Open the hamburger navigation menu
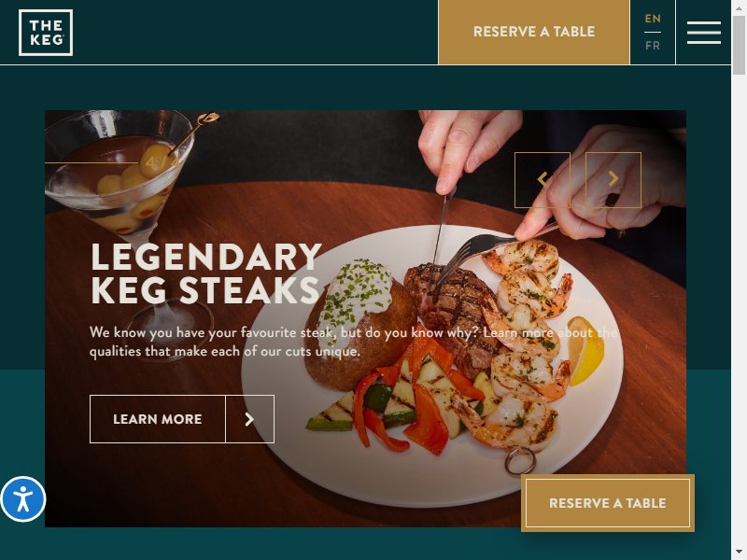 pyautogui.click(x=703, y=33)
